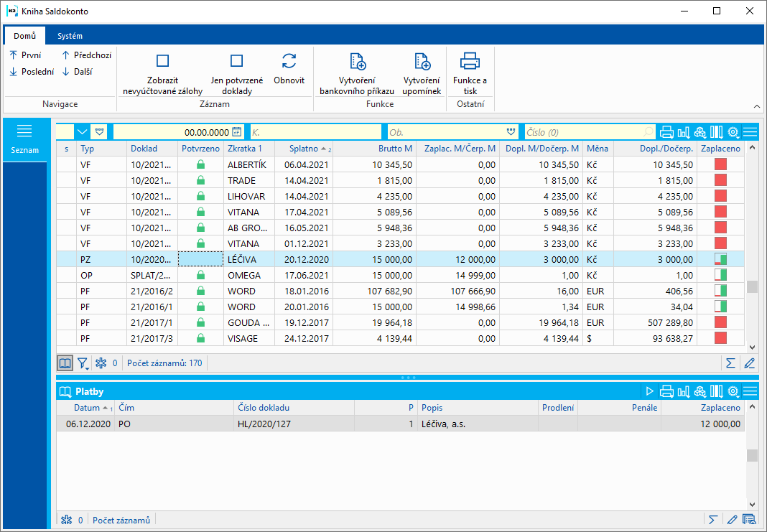Click the Vytvoření bankovního příkazu icon

coord(357,61)
